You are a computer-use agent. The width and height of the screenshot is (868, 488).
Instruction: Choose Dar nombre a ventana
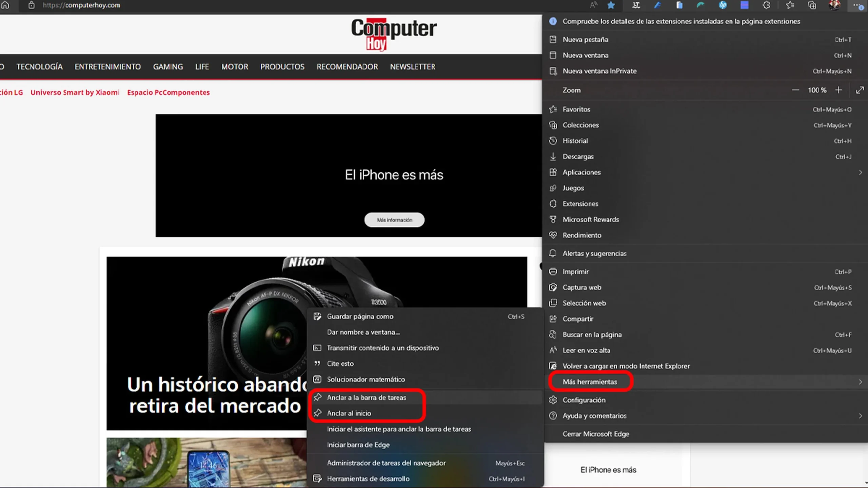426,332
